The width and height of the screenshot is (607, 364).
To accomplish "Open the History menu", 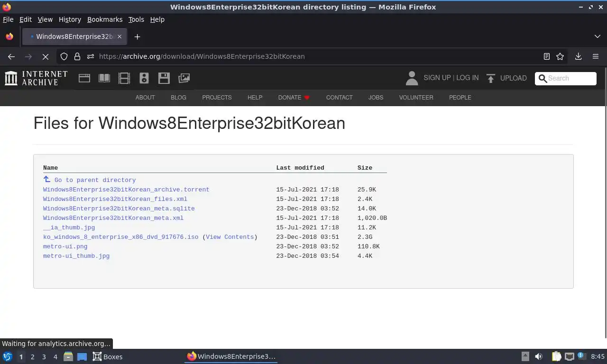I will (x=70, y=19).
